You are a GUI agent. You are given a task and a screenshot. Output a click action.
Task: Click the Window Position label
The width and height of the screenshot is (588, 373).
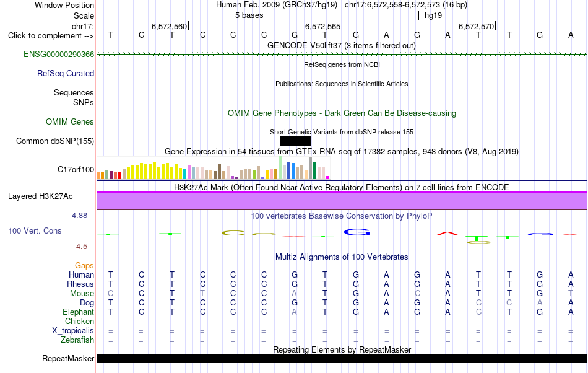(x=64, y=5)
